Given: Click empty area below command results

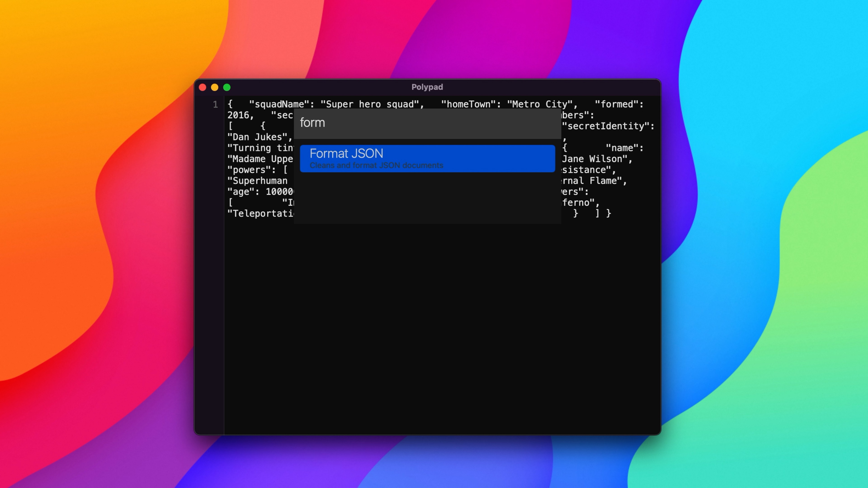Looking at the screenshot, I should pos(427,199).
